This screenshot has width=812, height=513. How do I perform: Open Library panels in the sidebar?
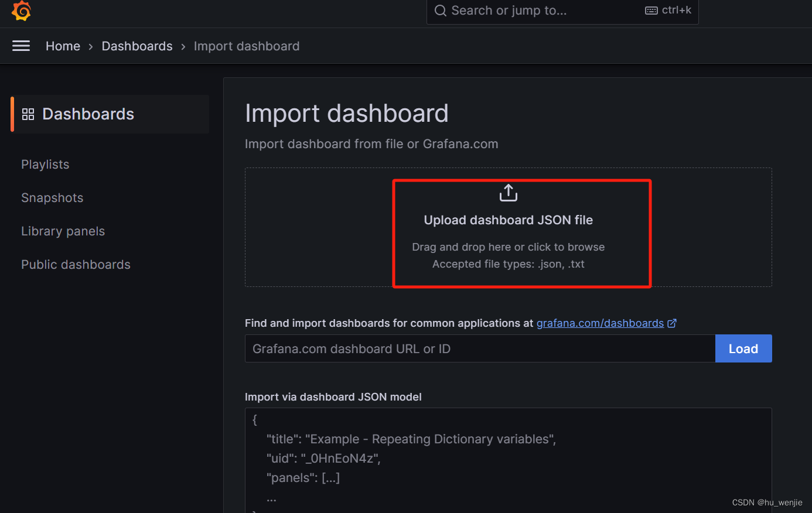point(63,231)
